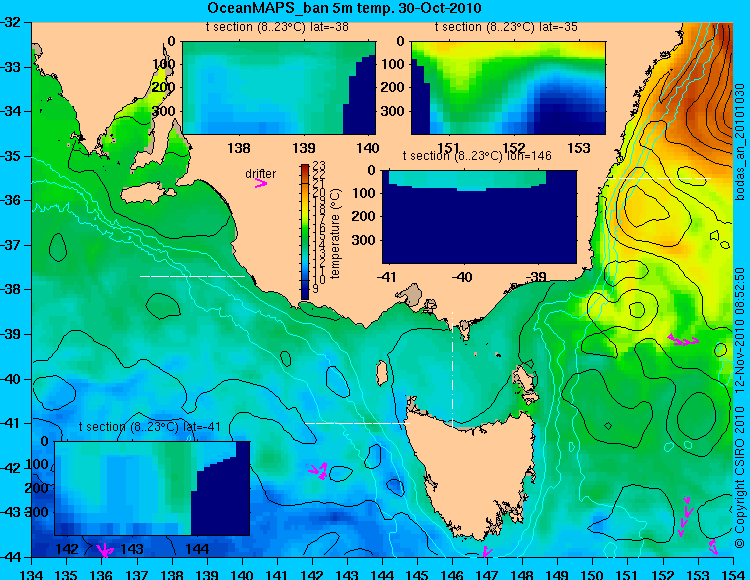Select the 't section (8..23°C) lon=146' heading
Image resolution: width=750 pixels, height=580 pixels.
click(477, 156)
